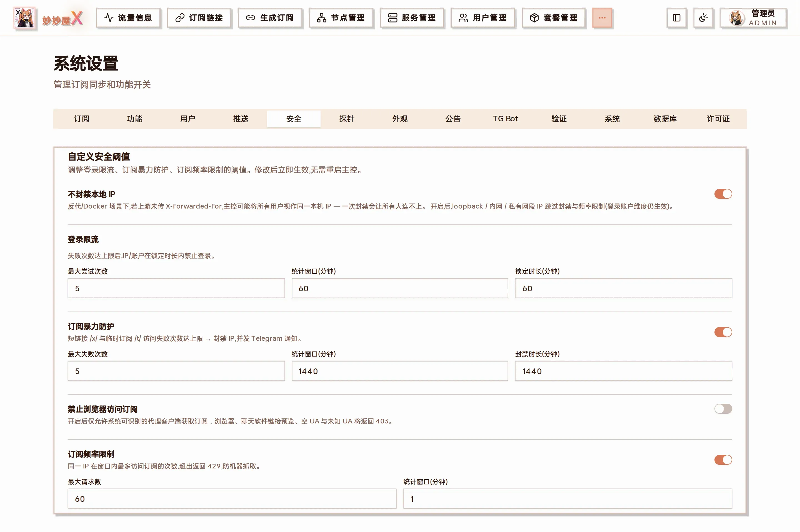
Task: Open 用户管理 user management page
Action: 483,18
